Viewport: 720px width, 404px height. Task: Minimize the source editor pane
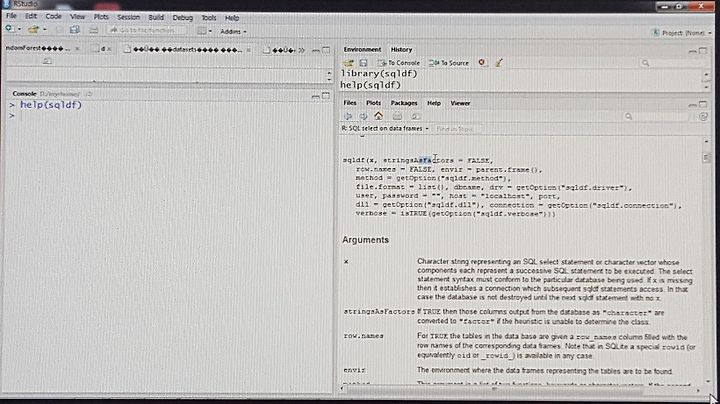click(x=315, y=50)
